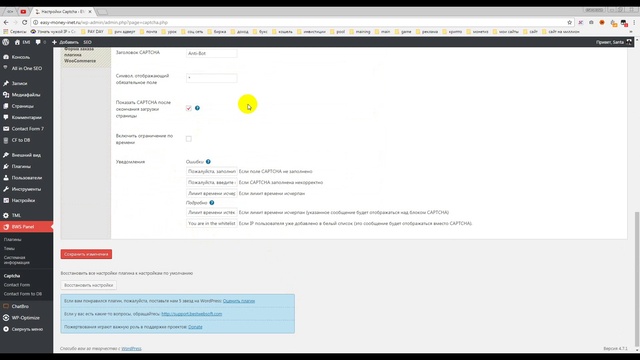Enable time limit checkbox
This screenshot has width=640, height=360.
tap(189, 139)
